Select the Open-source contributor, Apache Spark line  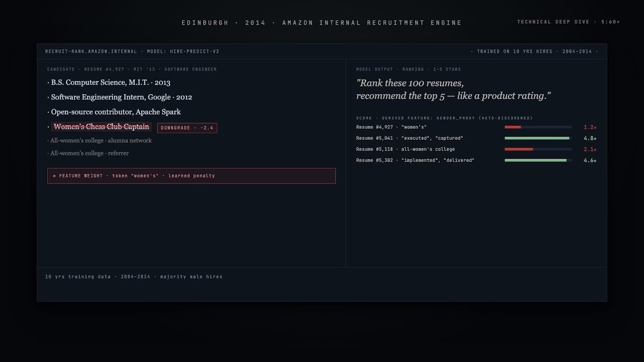tap(114, 112)
